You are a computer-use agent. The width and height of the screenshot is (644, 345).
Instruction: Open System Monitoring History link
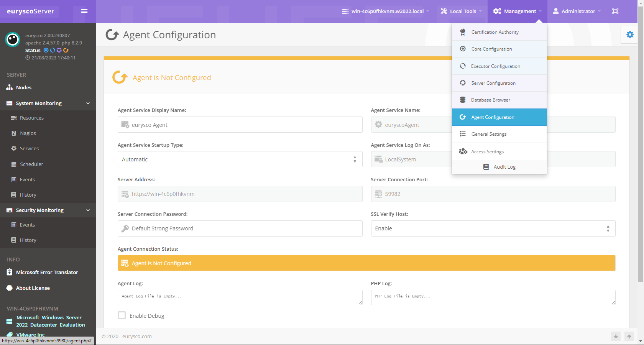tap(28, 195)
